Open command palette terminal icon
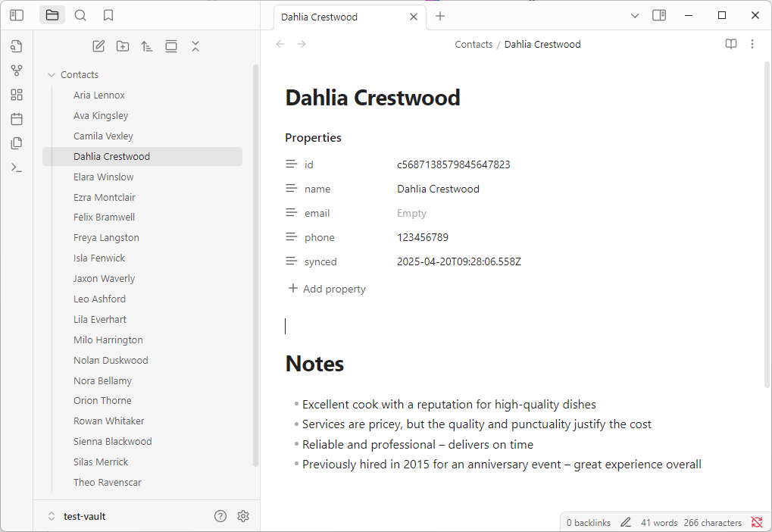The height and width of the screenshot is (532, 772). tap(17, 168)
